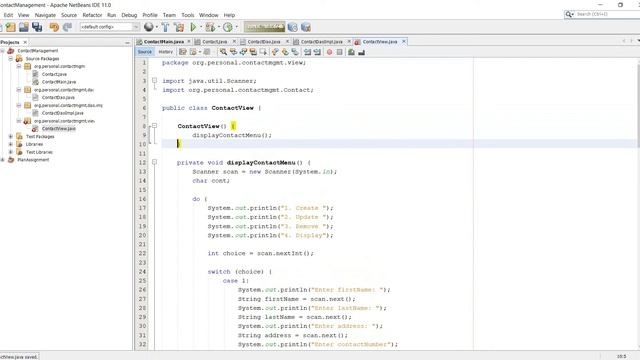The width and height of the screenshot is (640, 360).
Task: Click the Save All icon in the toolbar
Action: tap(37, 27)
